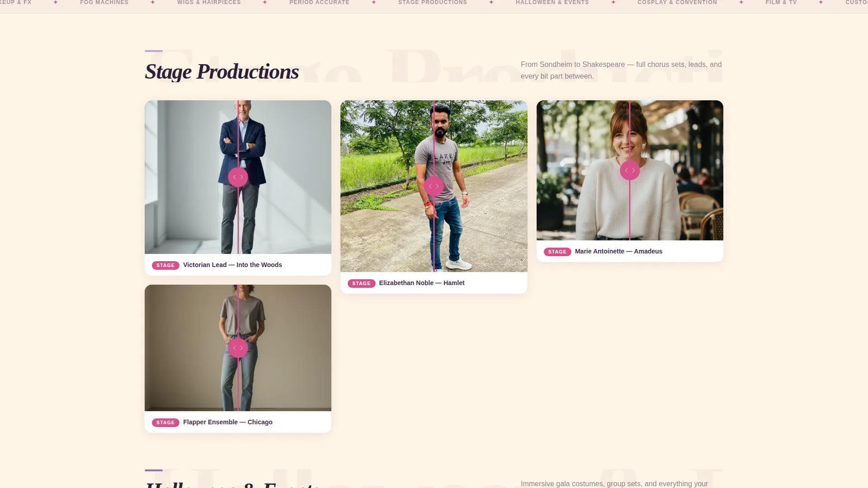
Task: Click the Flapper Ensemble comparison slider handle
Action: (x=238, y=348)
